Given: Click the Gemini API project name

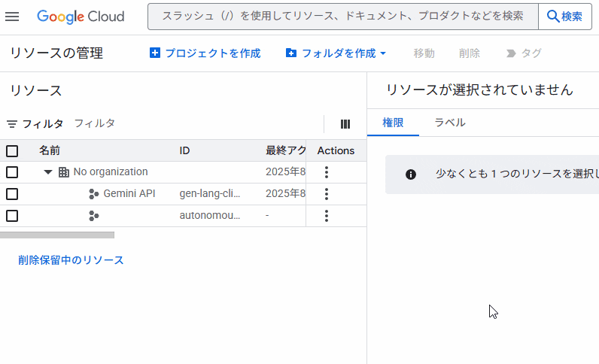Looking at the screenshot, I should (x=129, y=193).
